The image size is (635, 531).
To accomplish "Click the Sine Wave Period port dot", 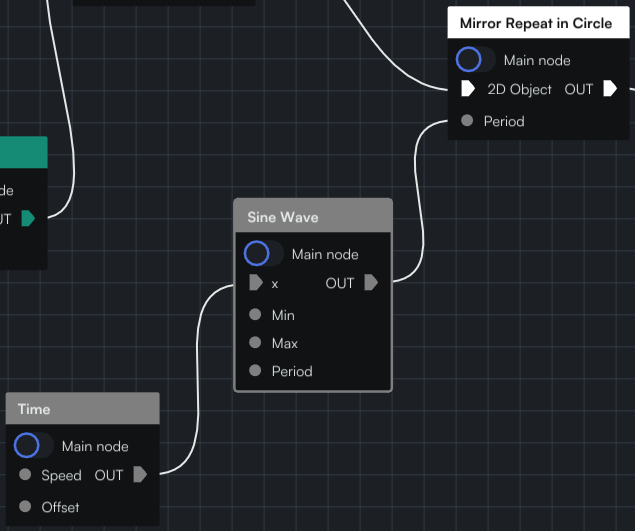I will pos(255,370).
